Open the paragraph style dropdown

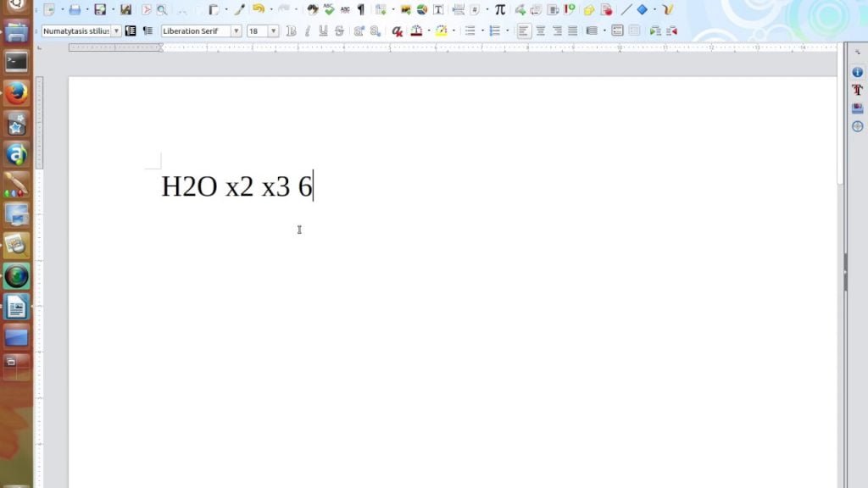click(x=116, y=31)
